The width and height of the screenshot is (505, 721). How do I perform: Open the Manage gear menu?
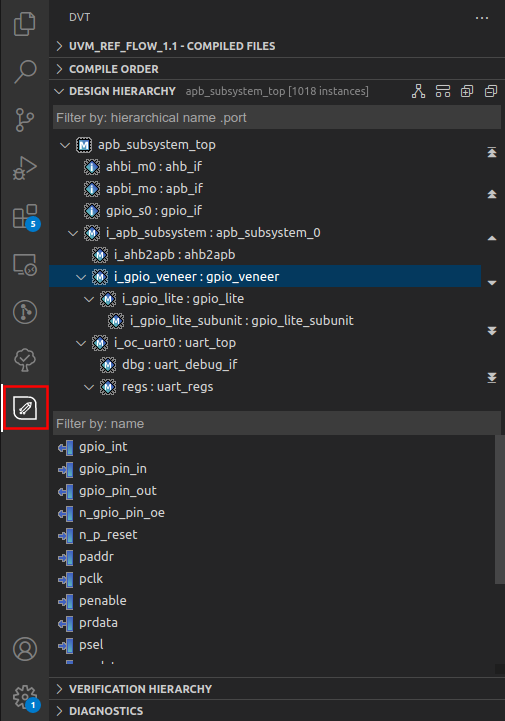click(24, 697)
